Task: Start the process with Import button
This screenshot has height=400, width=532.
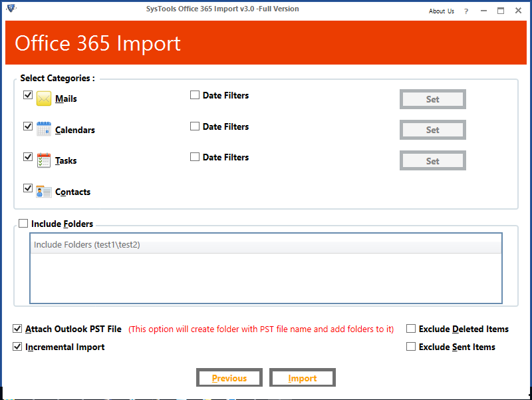Action: pos(303,377)
